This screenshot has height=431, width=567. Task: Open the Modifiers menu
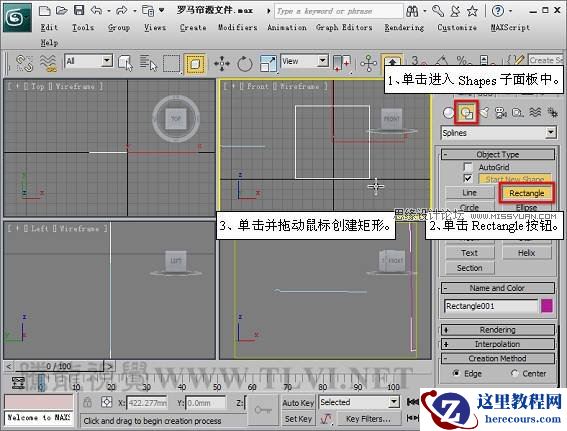point(238,27)
